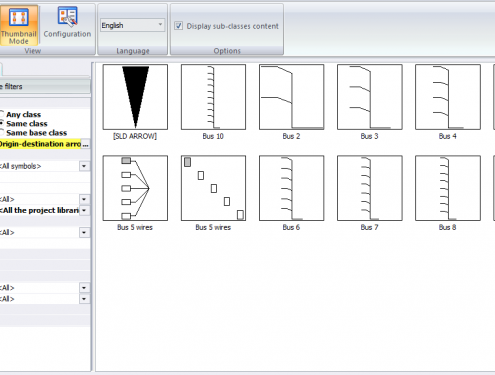Select the Bus 6 symbol thumbnail
The image size is (495, 375).
click(x=292, y=188)
